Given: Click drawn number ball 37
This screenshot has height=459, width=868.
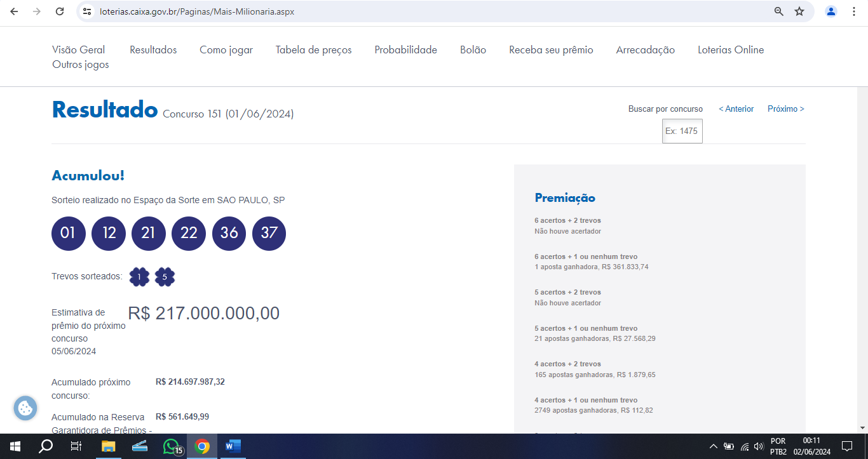Looking at the screenshot, I should pyautogui.click(x=269, y=233).
